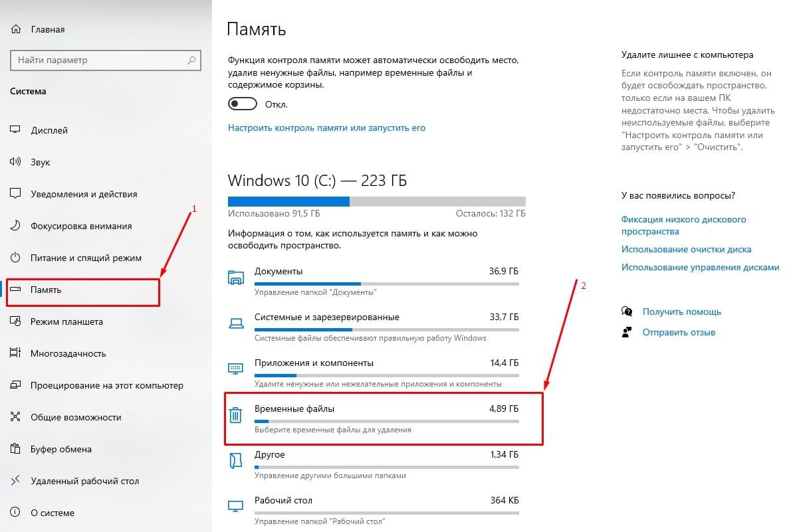The image size is (789, 532).
Task: Click the Другое storage category icon
Action: tap(235, 459)
